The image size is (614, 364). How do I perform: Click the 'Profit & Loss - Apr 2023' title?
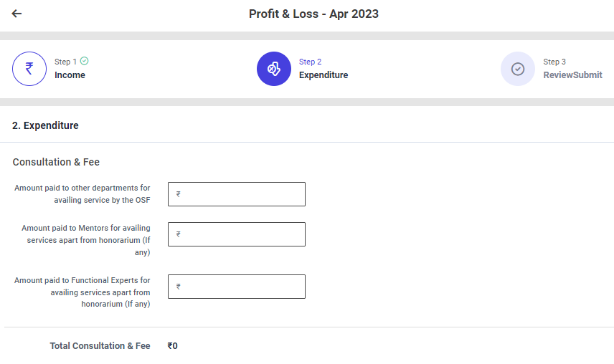point(313,14)
